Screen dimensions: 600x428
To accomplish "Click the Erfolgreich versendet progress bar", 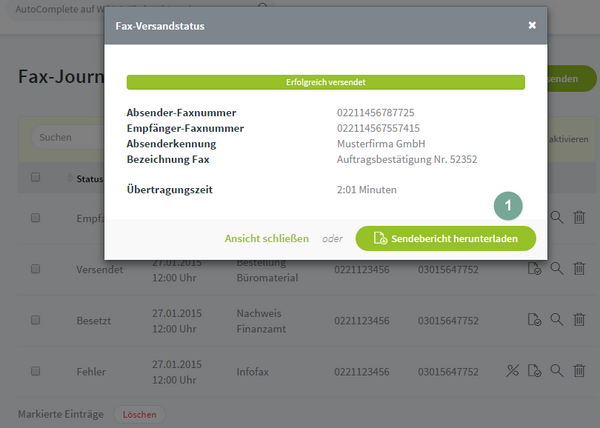I will (326, 82).
